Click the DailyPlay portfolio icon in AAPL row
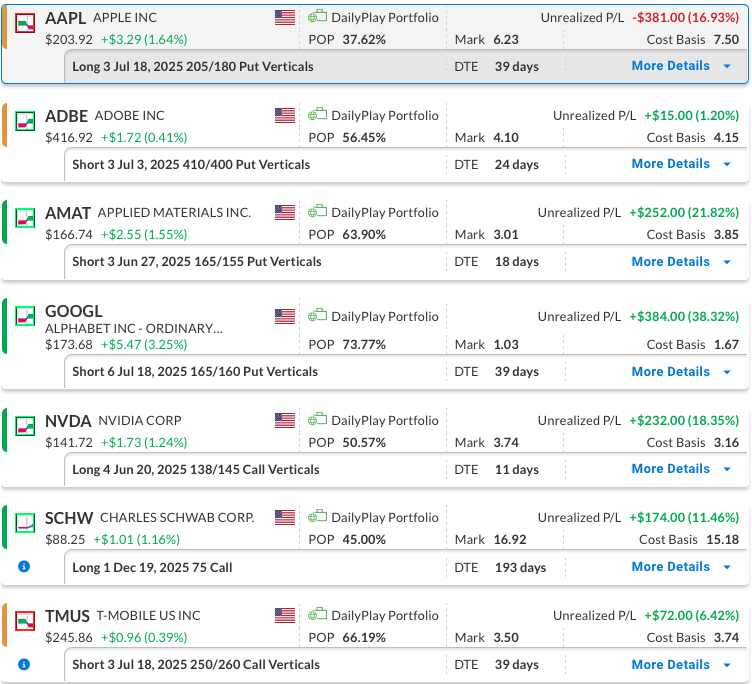This screenshot has width=752, height=684. click(317, 17)
